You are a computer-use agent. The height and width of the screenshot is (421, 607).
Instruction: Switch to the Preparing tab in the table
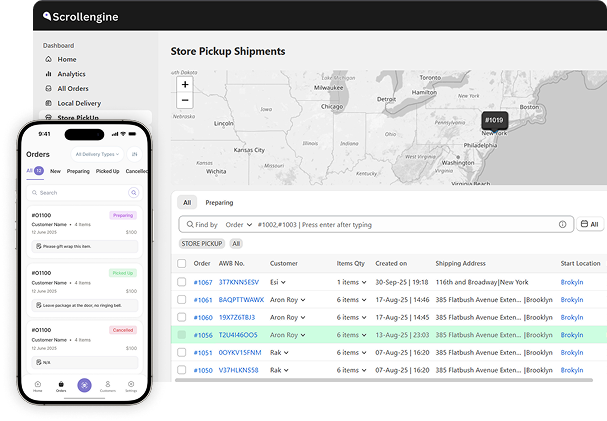(x=219, y=202)
